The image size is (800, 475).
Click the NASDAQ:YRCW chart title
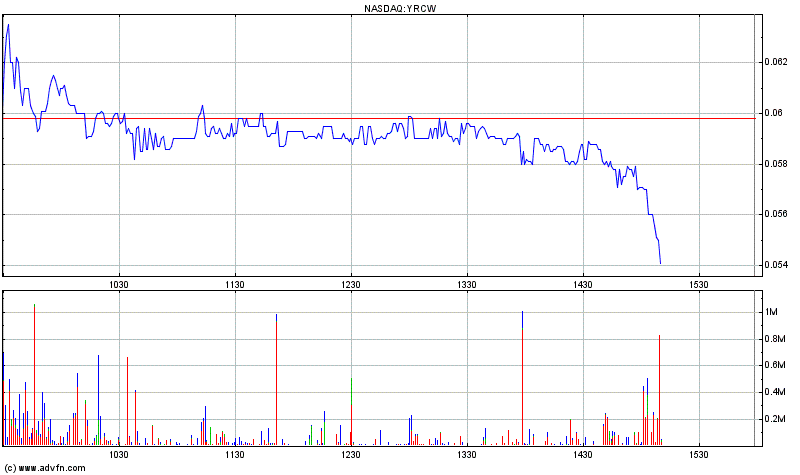[x=400, y=8]
